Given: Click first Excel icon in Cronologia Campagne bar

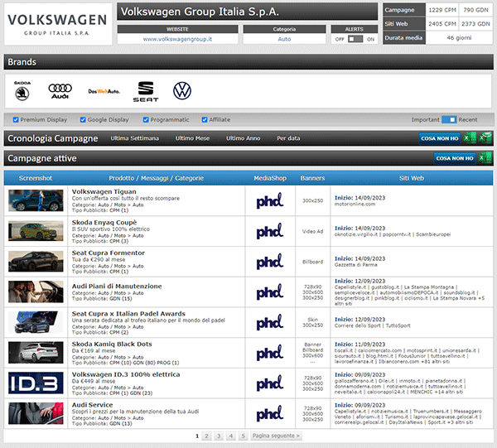Looking at the screenshot, I should [x=468, y=138].
